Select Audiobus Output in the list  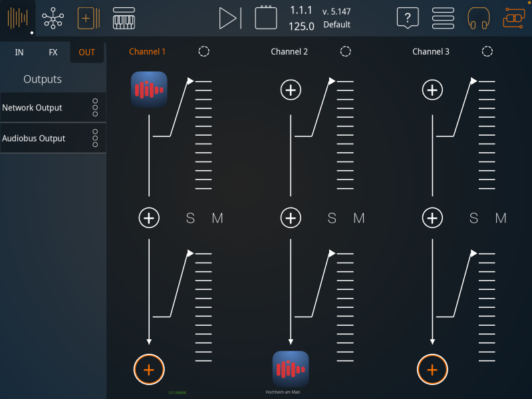pos(53,138)
